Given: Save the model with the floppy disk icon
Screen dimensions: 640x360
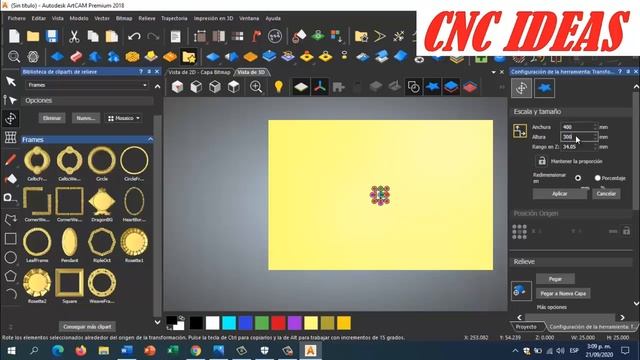Looking at the screenshot, I should [x=52, y=36].
